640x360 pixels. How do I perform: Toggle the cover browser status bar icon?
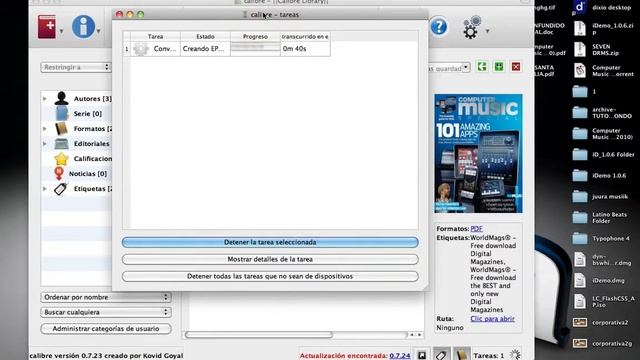[x=422, y=355]
